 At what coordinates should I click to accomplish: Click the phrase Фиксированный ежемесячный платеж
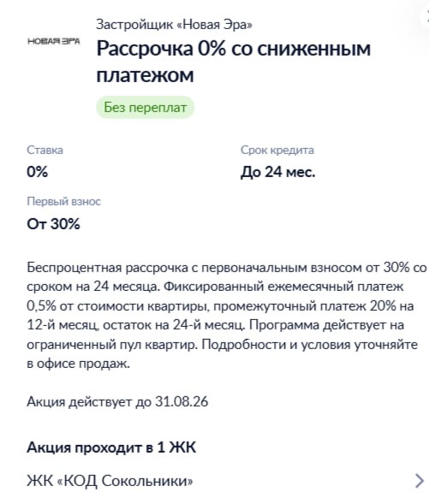pos(283,287)
